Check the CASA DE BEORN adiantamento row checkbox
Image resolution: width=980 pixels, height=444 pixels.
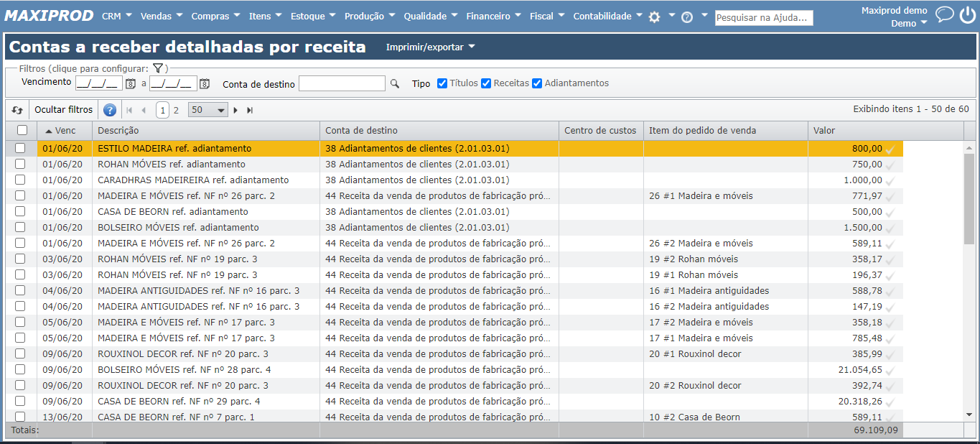tap(20, 211)
